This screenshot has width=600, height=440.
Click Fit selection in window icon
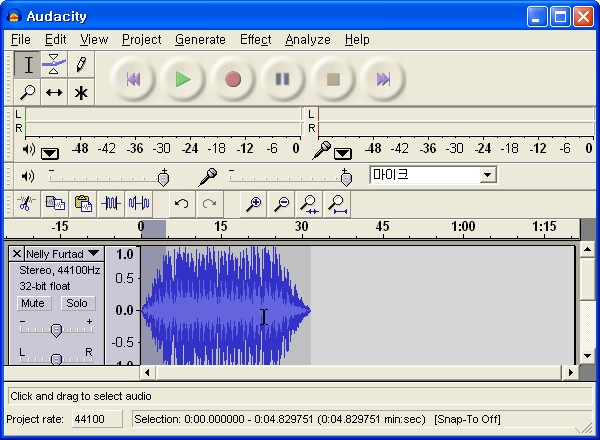pyautogui.click(x=309, y=203)
